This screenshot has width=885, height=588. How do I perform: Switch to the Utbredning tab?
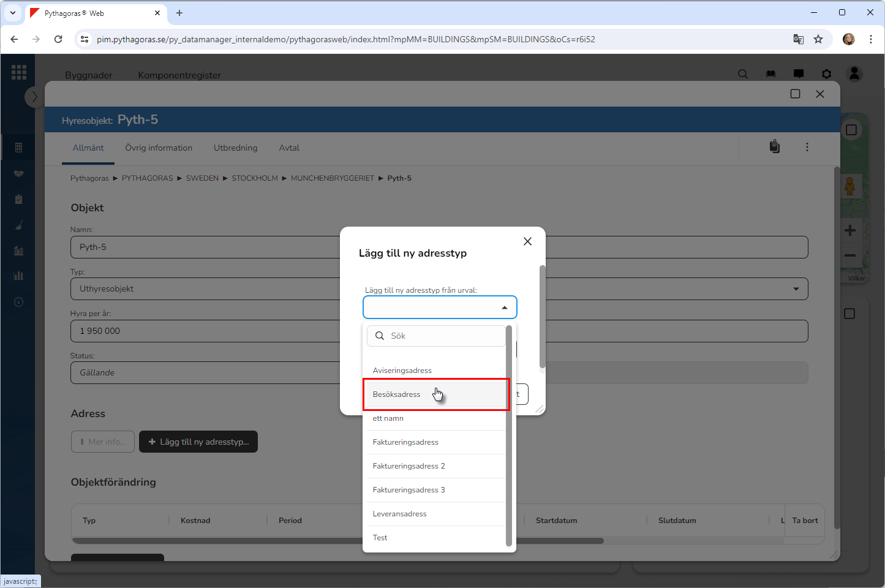click(x=235, y=148)
